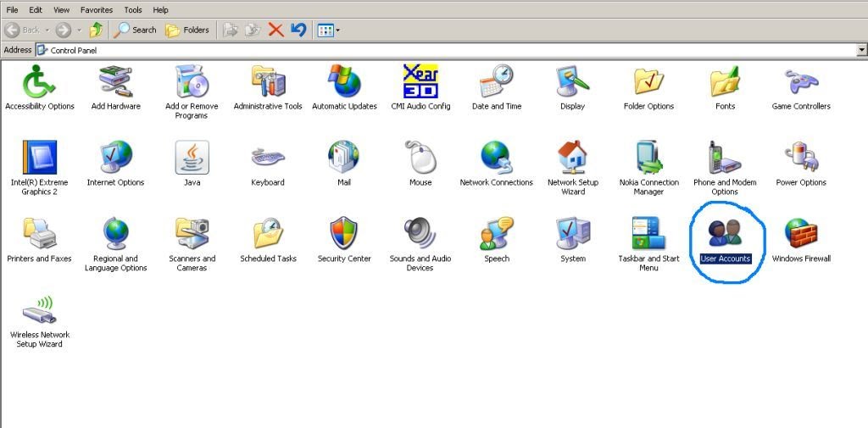The width and height of the screenshot is (868, 428).
Task: Expand the Address bar dropdown arrow
Action: pos(861,50)
